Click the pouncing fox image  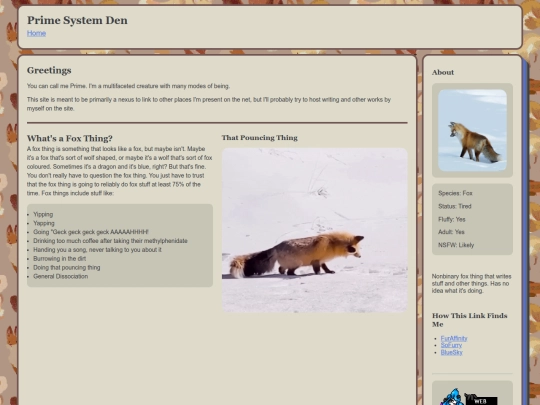315,230
